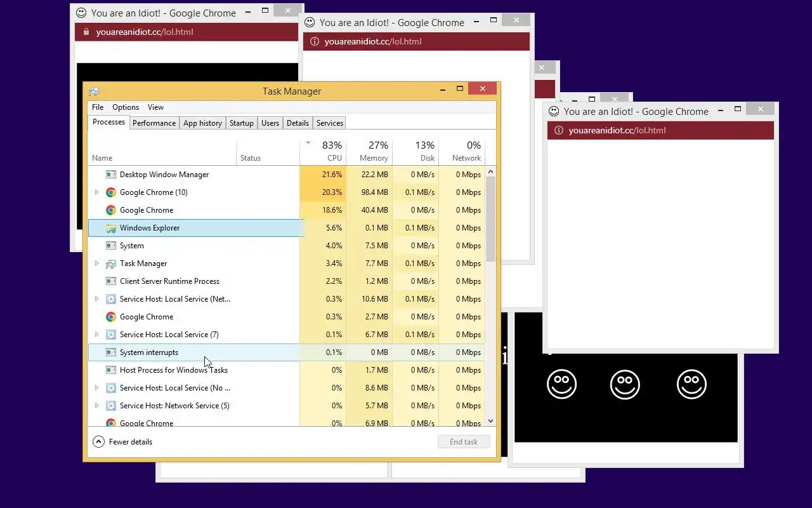Click smiley favicon in the top-left Chrome title bar

tap(81, 13)
